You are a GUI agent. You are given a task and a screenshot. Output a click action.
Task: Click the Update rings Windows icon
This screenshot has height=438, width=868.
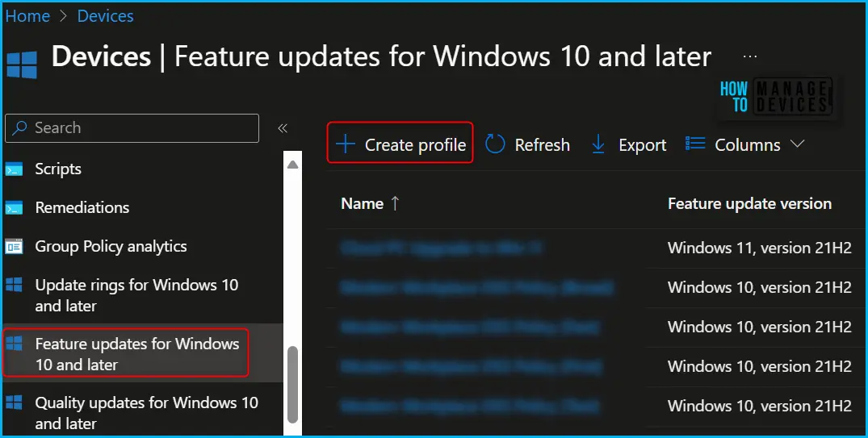pyautogui.click(x=14, y=285)
